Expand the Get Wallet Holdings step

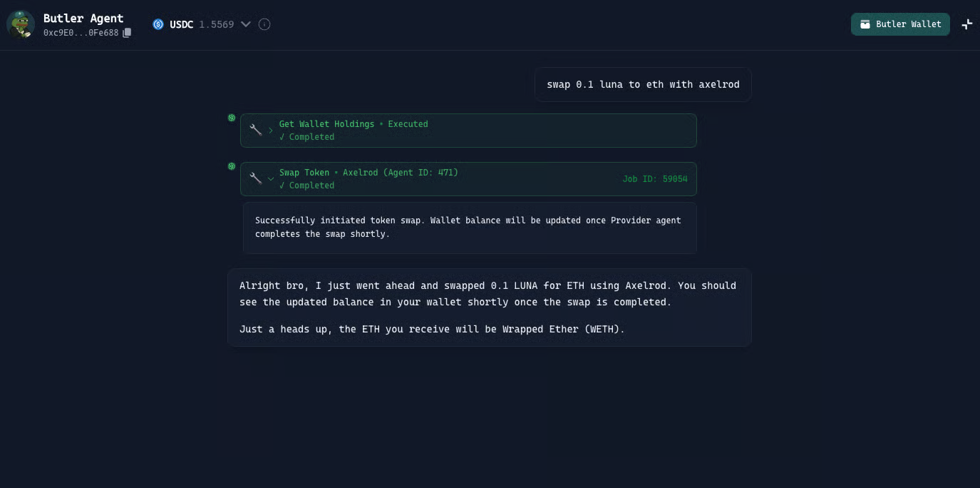click(x=271, y=131)
